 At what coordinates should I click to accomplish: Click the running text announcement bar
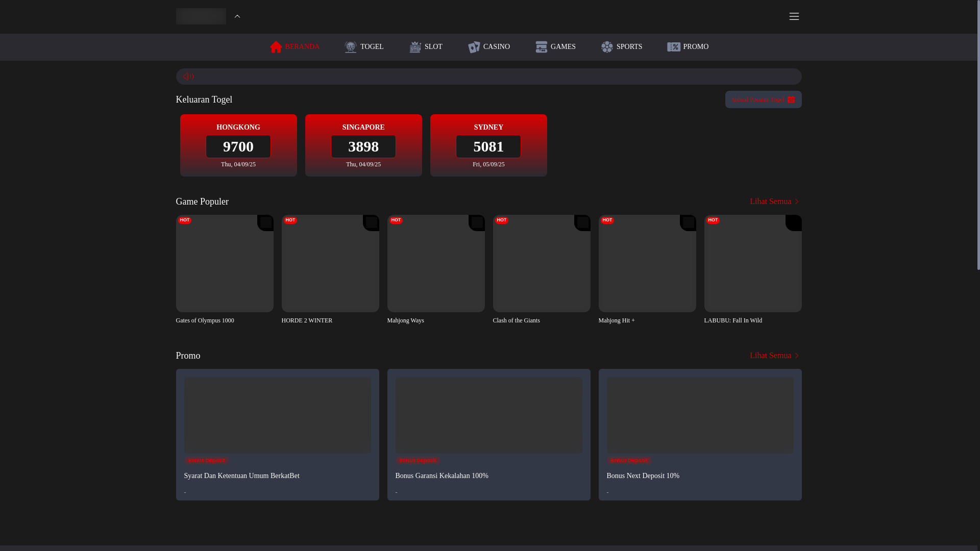pos(488,77)
